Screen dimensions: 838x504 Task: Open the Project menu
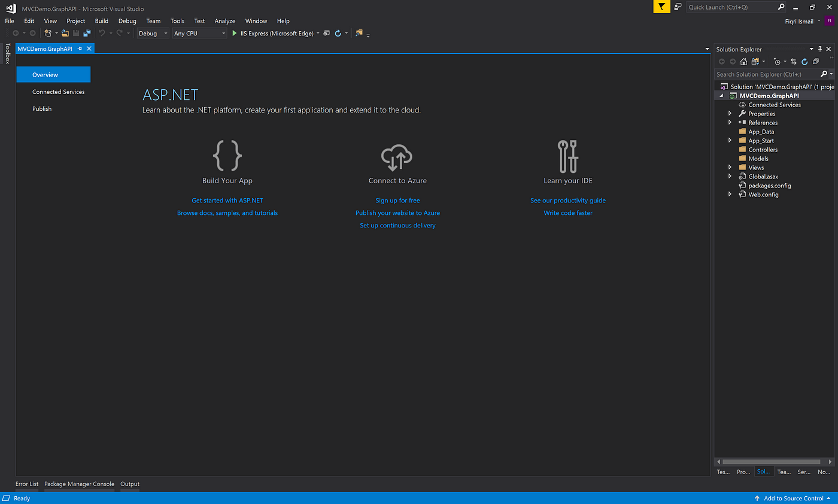[76, 21]
